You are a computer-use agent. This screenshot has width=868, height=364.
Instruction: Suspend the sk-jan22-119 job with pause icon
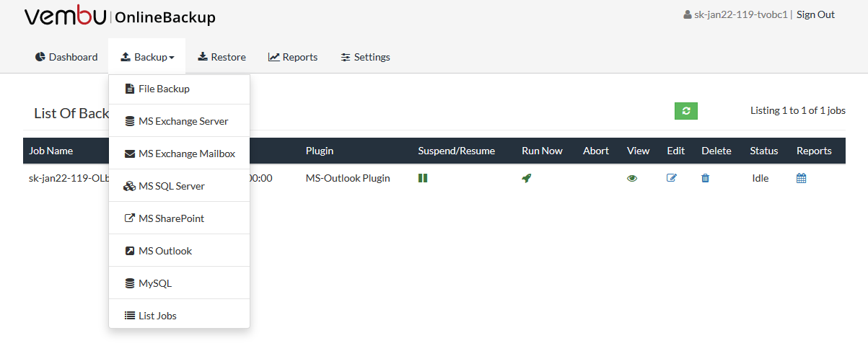coord(423,178)
